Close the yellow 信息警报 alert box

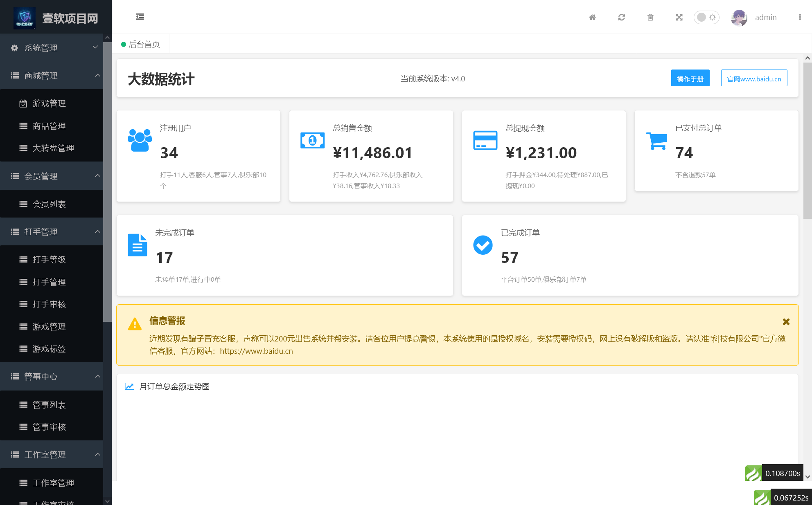pos(786,322)
